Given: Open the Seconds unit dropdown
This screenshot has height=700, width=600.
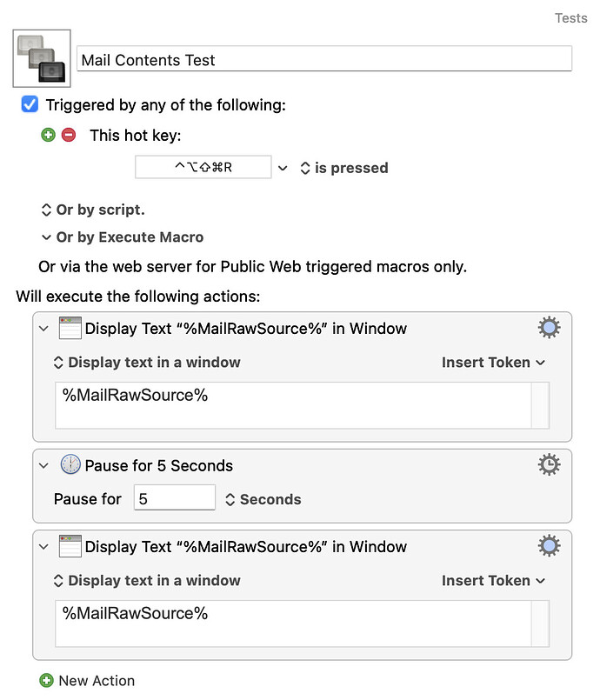Looking at the screenshot, I should click(232, 499).
